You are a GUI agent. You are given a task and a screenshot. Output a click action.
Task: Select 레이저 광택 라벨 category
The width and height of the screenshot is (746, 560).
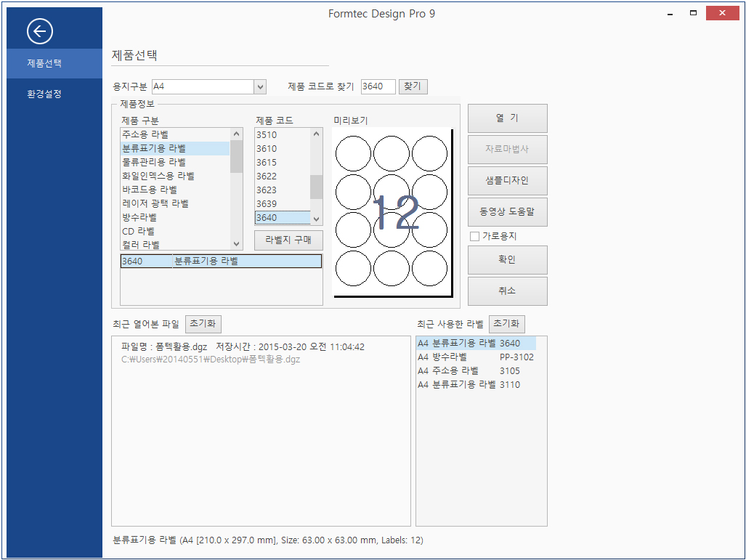click(175, 203)
